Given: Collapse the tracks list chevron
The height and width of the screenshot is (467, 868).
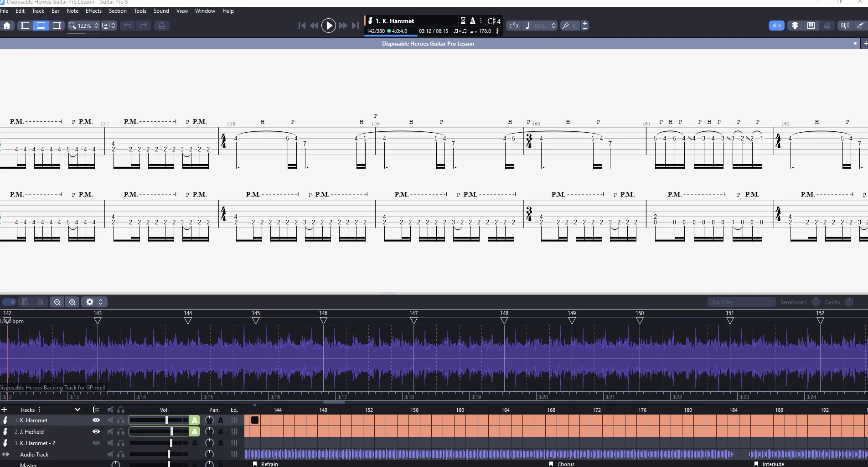Looking at the screenshot, I should pyautogui.click(x=77, y=410).
